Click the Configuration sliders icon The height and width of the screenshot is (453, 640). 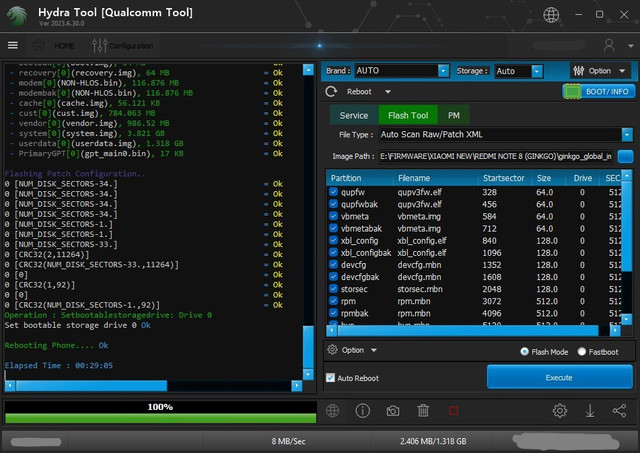click(100, 46)
